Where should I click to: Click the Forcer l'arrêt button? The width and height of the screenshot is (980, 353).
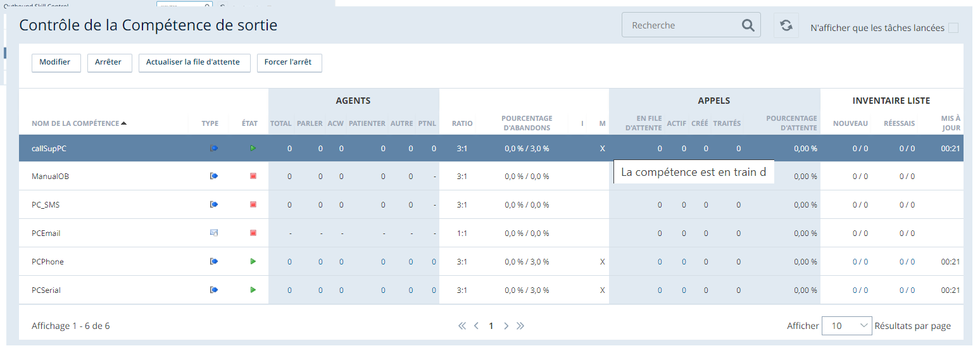(x=289, y=63)
